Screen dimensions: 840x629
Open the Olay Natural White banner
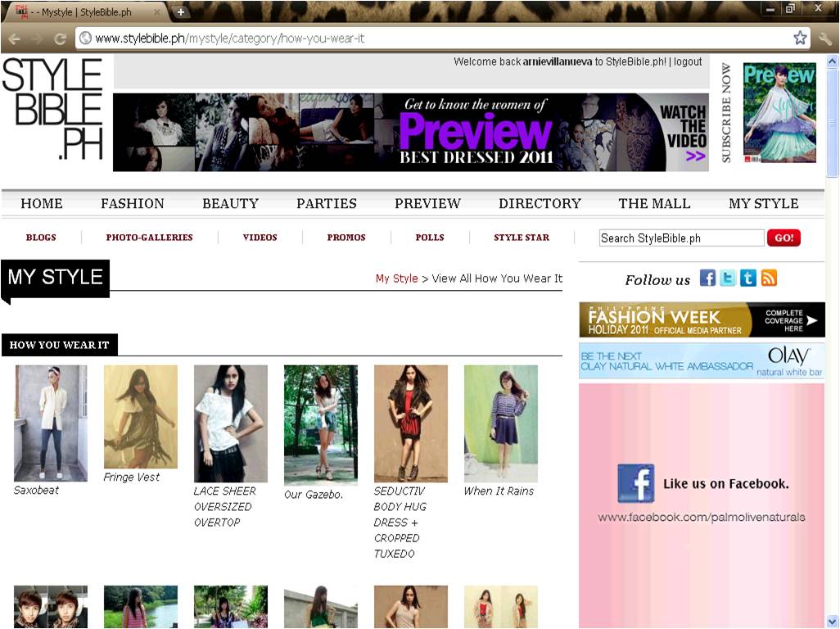coord(702,360)
